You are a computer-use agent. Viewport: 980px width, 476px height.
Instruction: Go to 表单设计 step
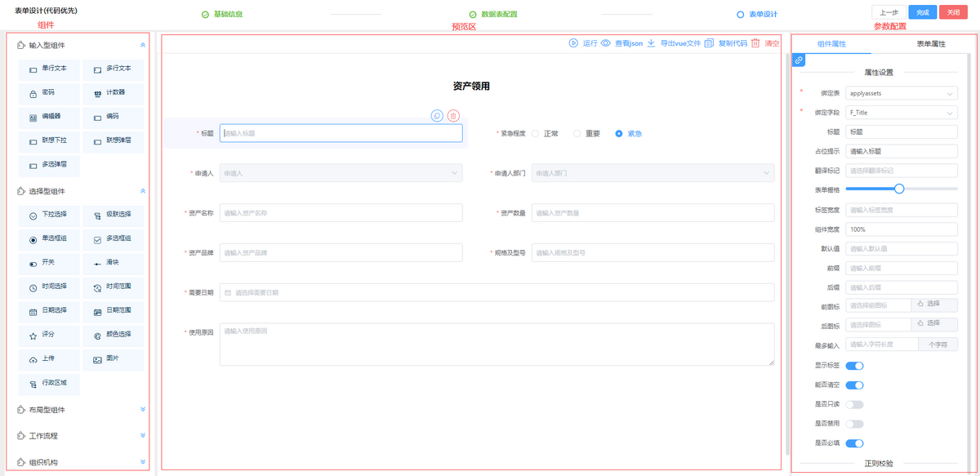point(757,15)
